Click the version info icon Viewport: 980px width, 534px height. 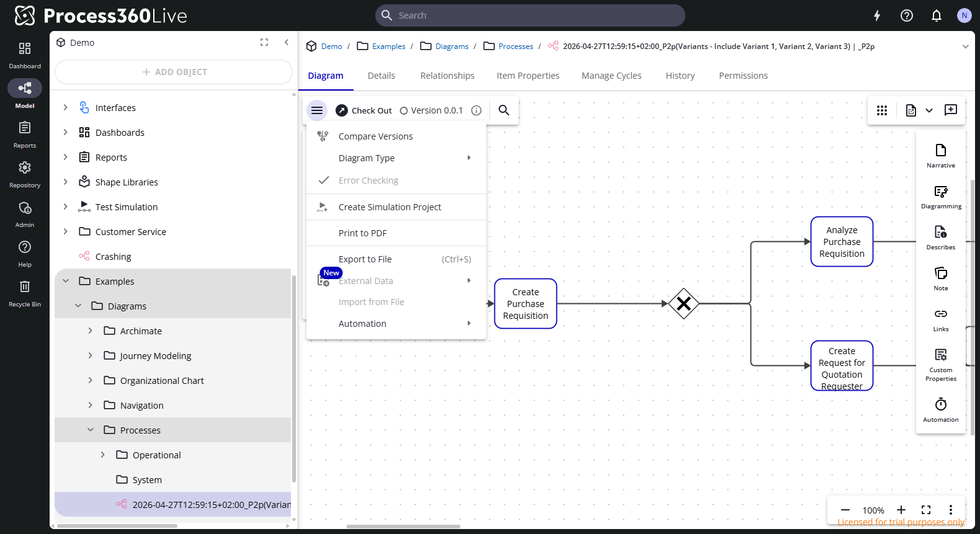(x=476, y=110)
